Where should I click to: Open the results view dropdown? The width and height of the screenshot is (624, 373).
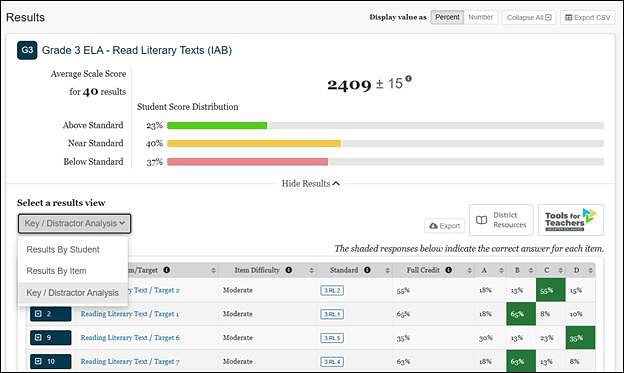74,223
